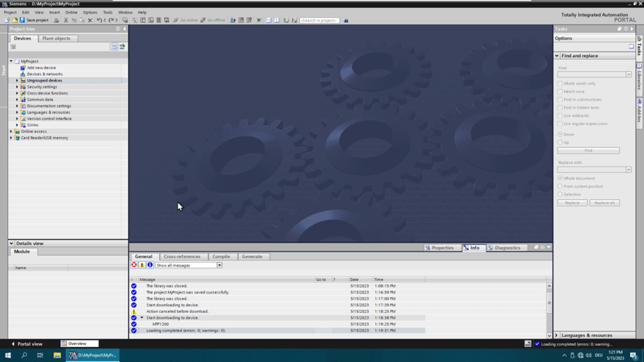The width and height of the screenshot is (644, 362).
Task: Toggle the warnings filter icon in Info panel
Action: [x=142, y=265]
